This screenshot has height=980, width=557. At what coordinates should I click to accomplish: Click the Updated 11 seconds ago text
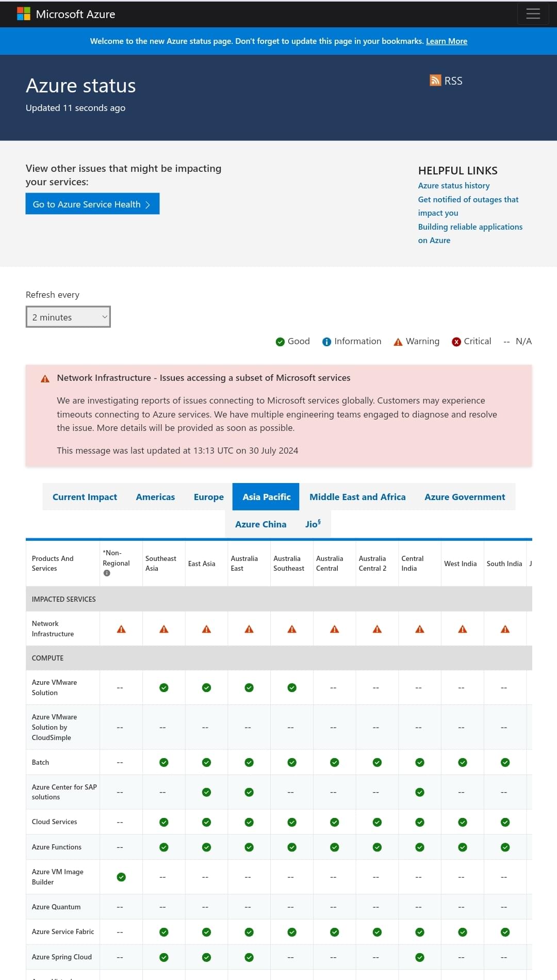pyautogui.click(x=75, y=108)
